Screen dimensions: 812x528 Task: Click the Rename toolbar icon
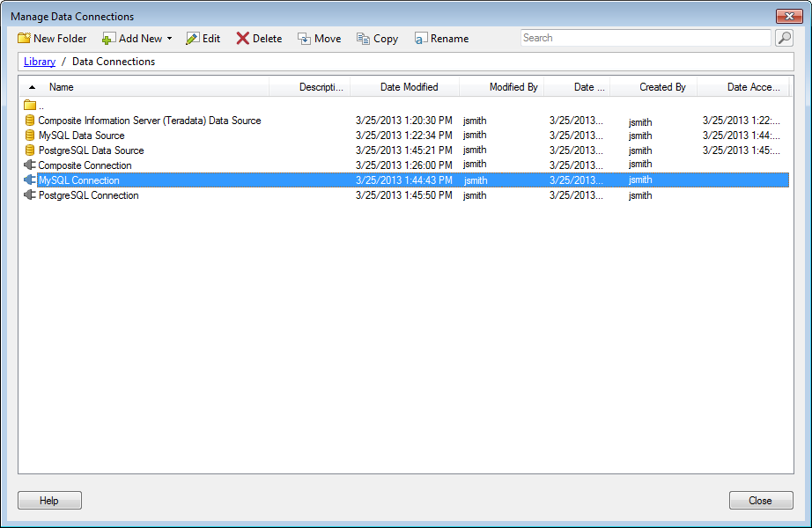pyautogui.click(x=420, y=39)
